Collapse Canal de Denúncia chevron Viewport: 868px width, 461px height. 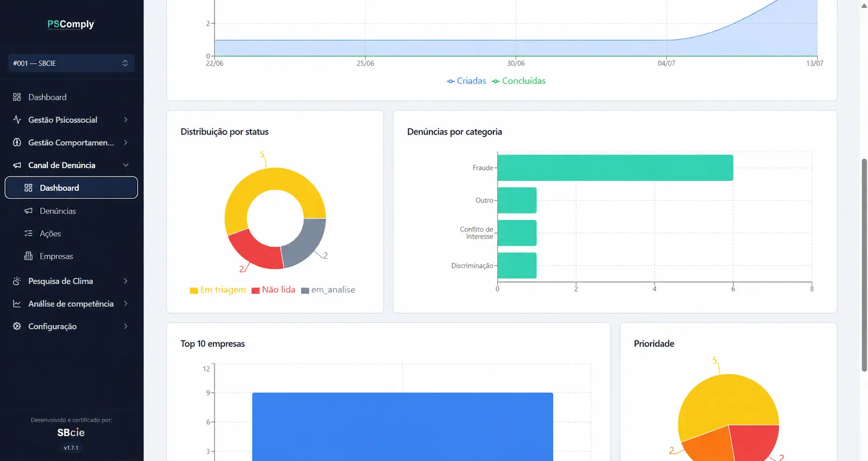tap(126, 165)
